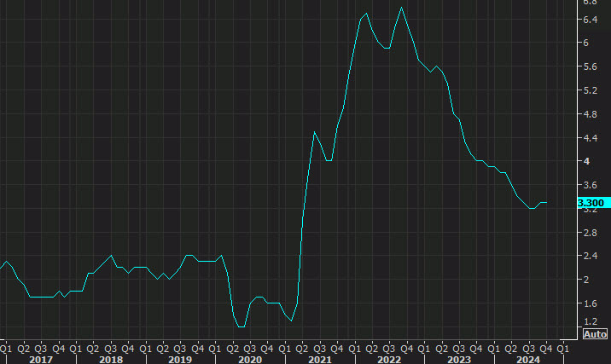Viewport: 611px width, 364px height.
Task: Click the 5.2 value on the price axis
Action: tap(590, 90)
